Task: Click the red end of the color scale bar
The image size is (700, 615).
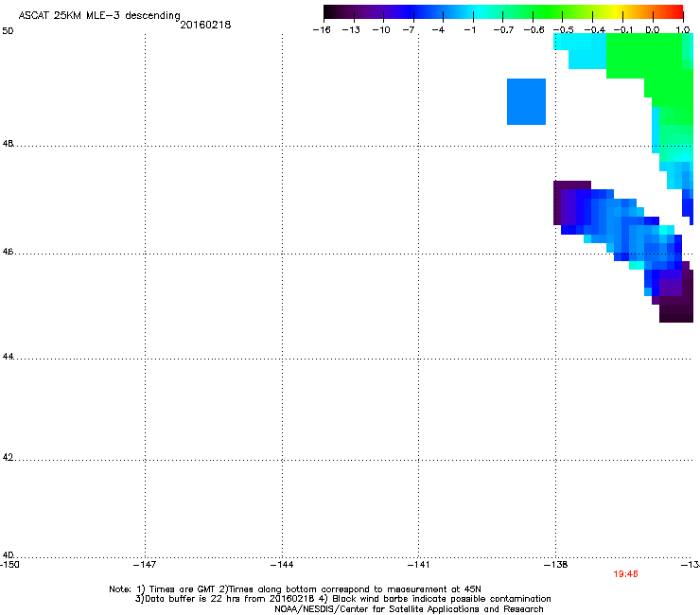Action: click(677, 11)
